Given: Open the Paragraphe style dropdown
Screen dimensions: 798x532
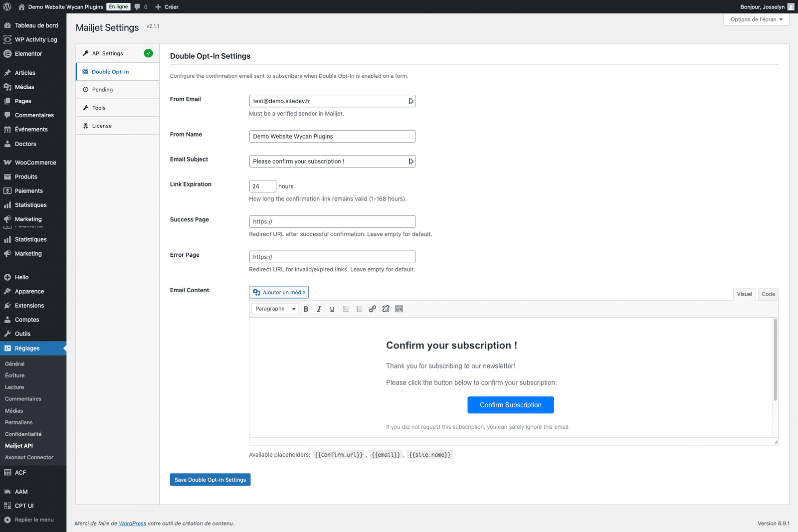Looking at the screenshot, I should pyautogui.click(x=274, y=309).
